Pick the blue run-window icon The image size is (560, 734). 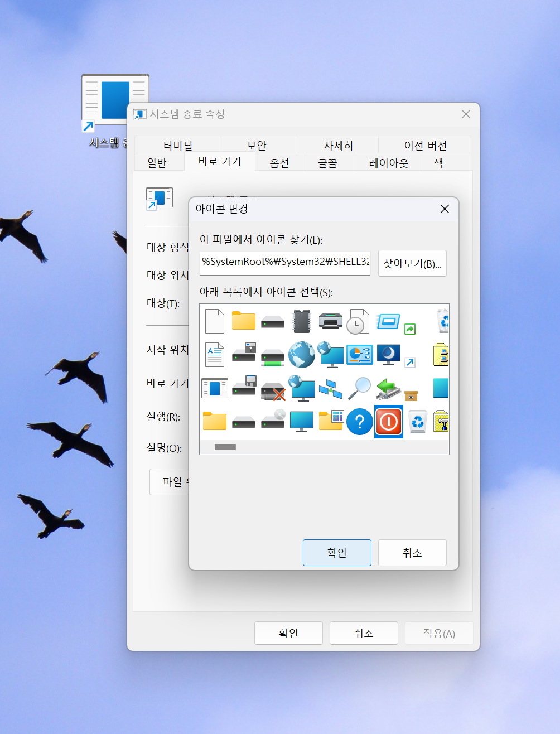coord(388,322)
